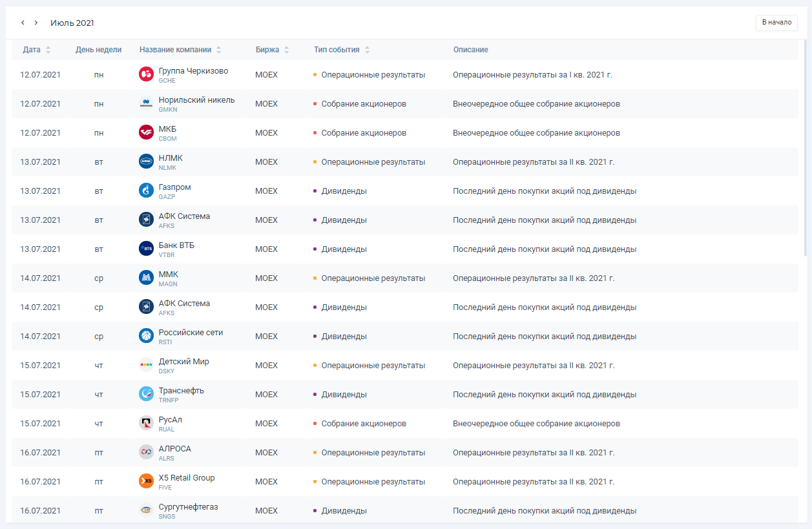Click date 13.07.2021 in НЛМК row

coord(40,161)
